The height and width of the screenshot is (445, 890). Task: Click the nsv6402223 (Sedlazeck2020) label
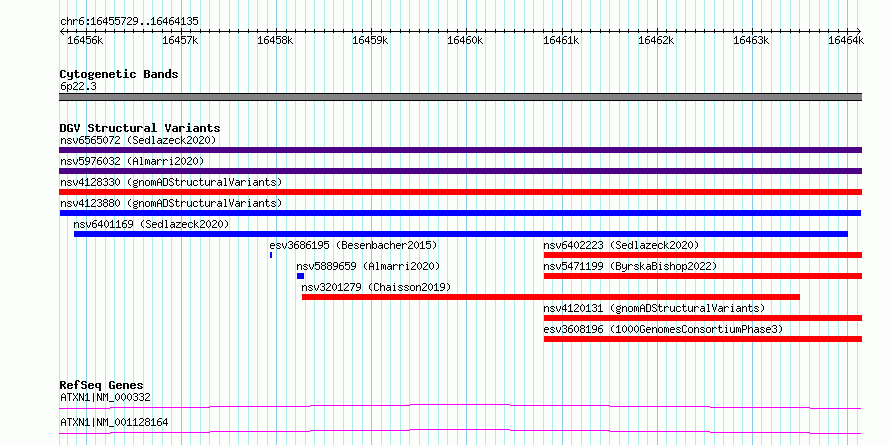[621, 245]
